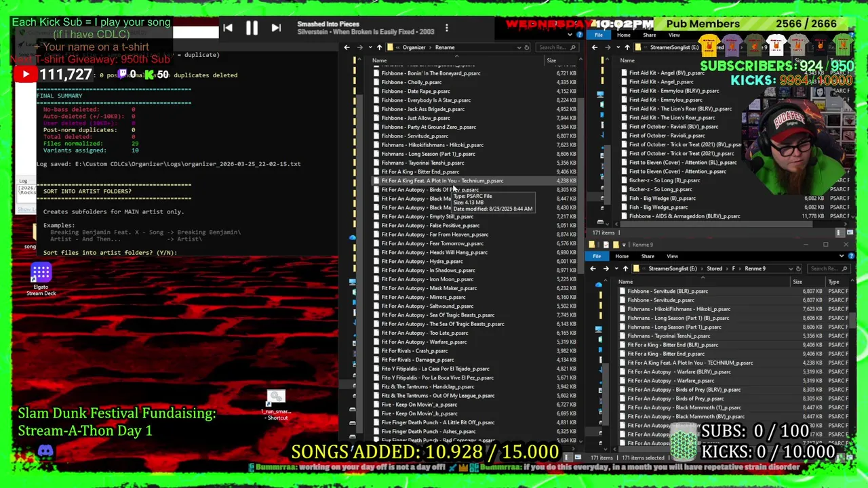Click the console prompt Sort files into artist folders
Image resolution: width=868 pixels, height=488 pixels.
point(110,252)
